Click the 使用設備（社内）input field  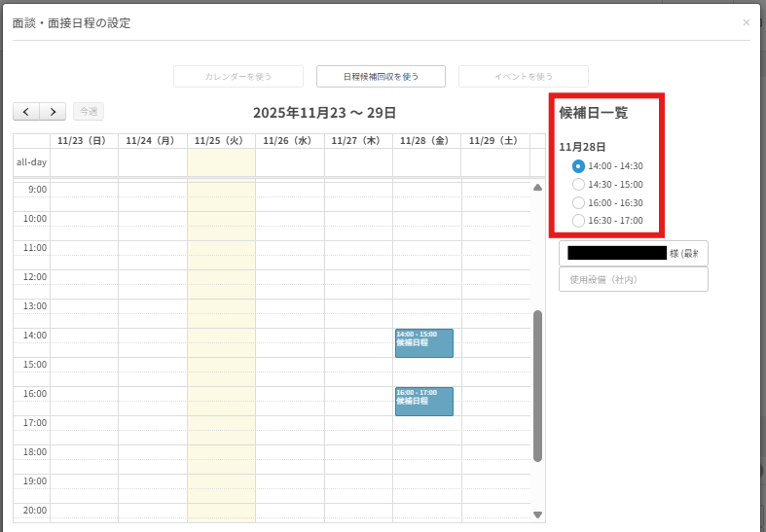633,279
